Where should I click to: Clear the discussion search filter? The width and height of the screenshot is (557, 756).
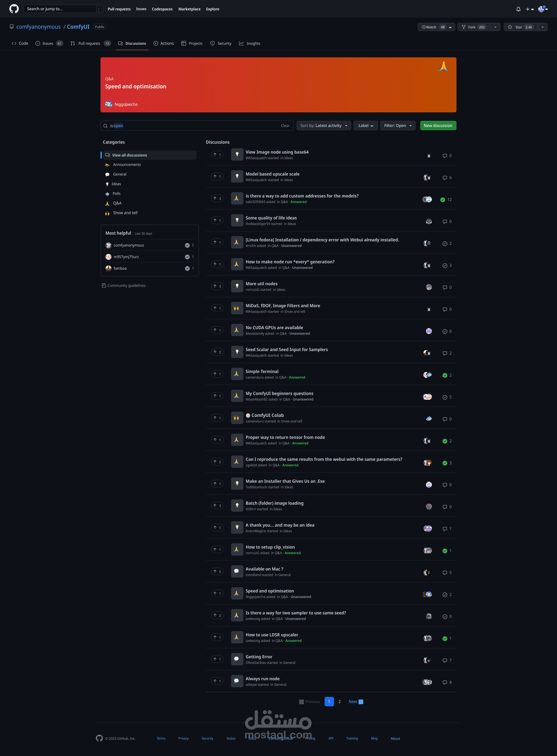pos(285,126)
